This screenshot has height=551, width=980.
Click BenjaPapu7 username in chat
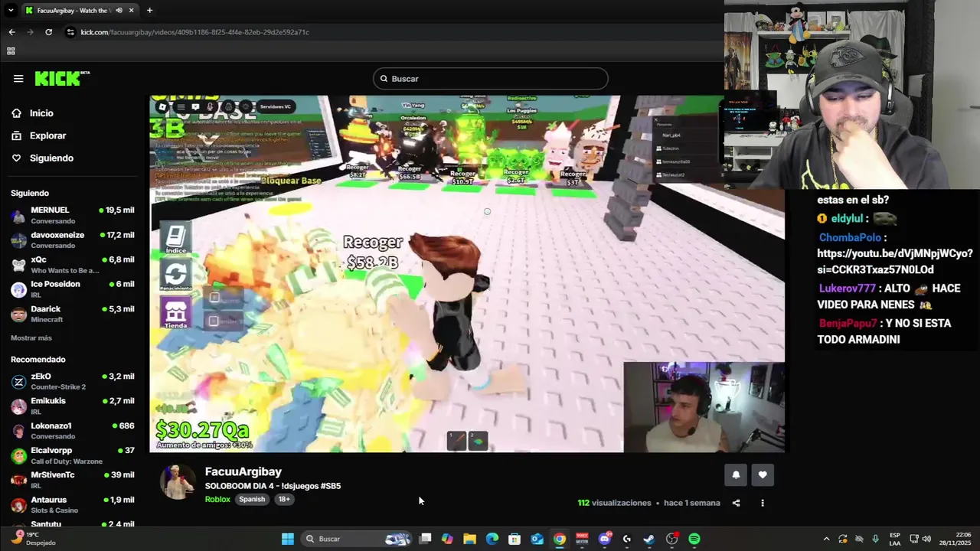click(x=848, y=323)
